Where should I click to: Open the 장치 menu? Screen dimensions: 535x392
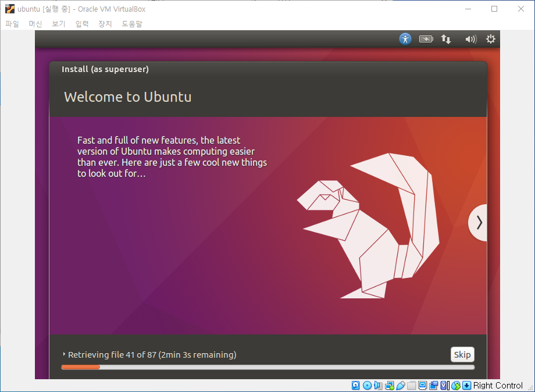(105, 24)
